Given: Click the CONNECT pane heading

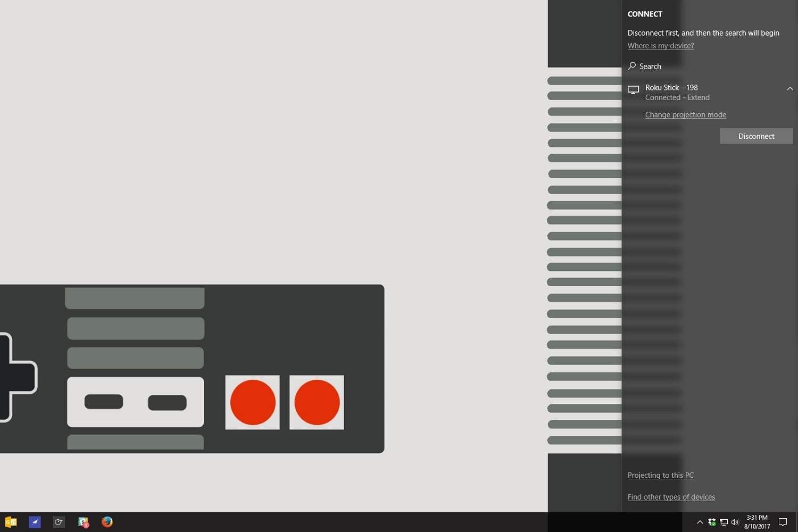Looking at the screenshot, I should (x=645, y=14).
